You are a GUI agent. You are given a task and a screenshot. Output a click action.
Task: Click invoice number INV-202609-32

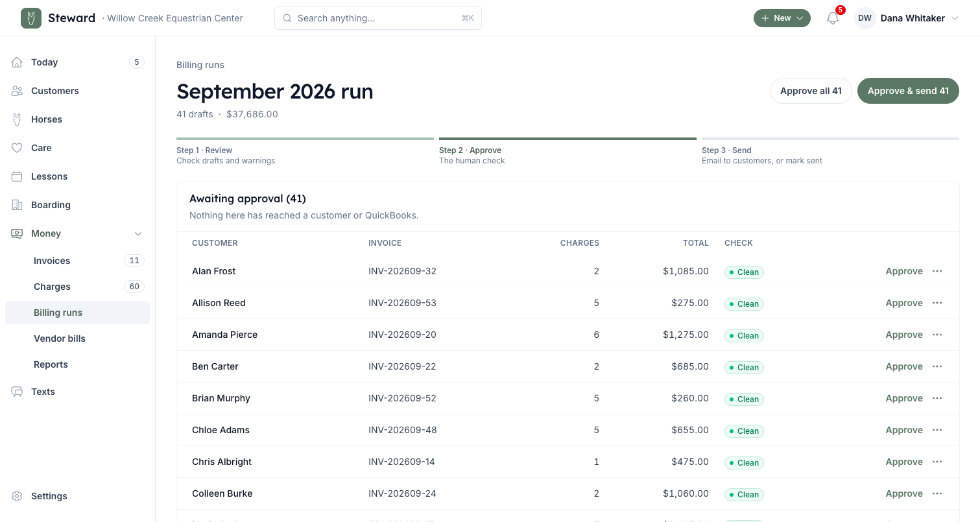click(402, 271)
